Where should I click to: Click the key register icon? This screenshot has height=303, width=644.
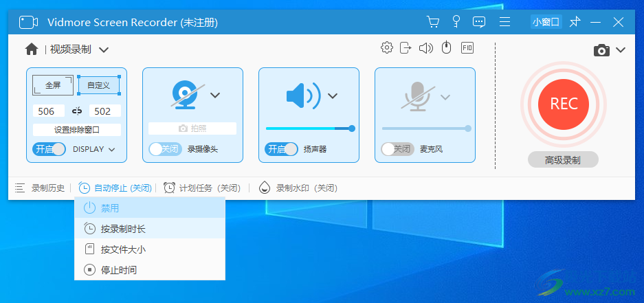456,22
